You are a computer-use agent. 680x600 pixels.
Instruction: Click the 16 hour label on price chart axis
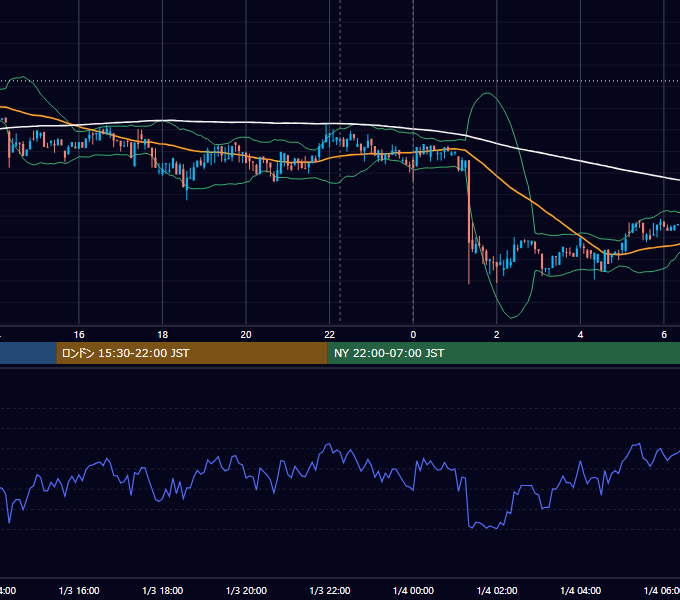point(79,335)
